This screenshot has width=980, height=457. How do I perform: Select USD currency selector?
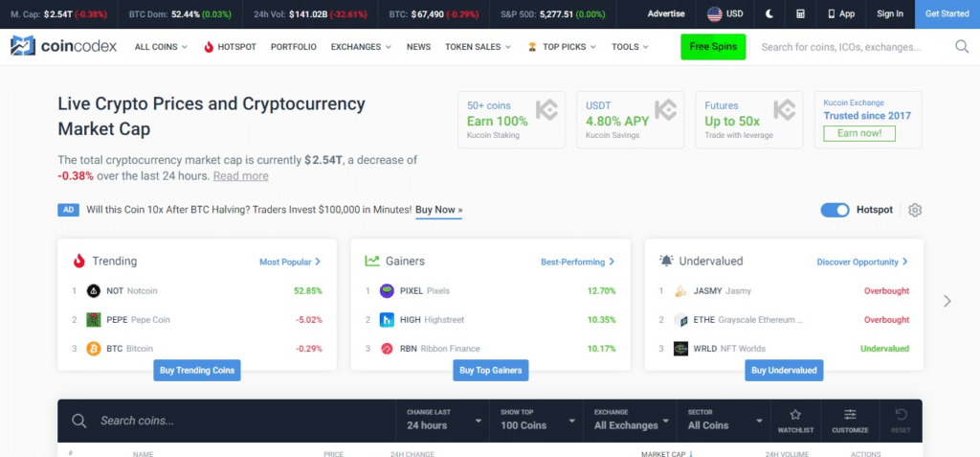click(725, 14)
